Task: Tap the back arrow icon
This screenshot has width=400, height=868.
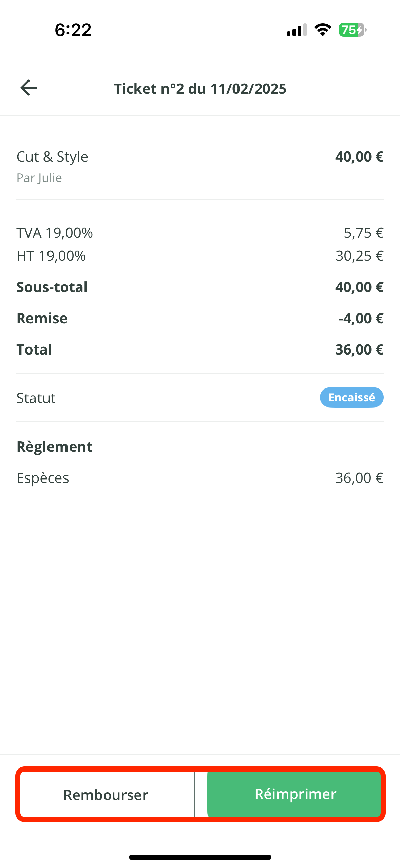Action: pos(28,88)
